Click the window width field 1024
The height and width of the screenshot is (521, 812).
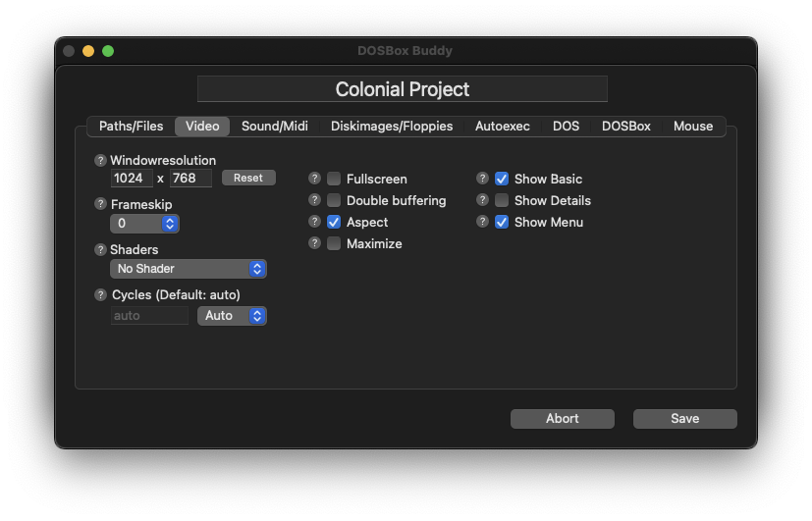132,178
